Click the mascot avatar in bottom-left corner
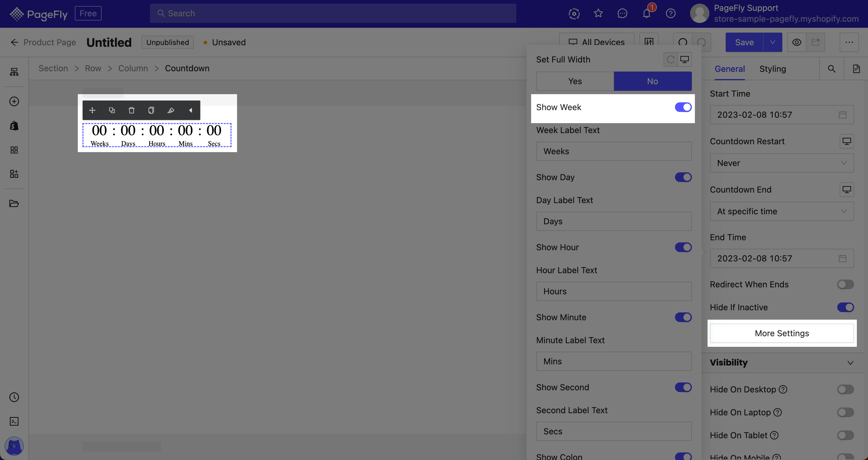868x460 pixels. click(x=14, y=446)
